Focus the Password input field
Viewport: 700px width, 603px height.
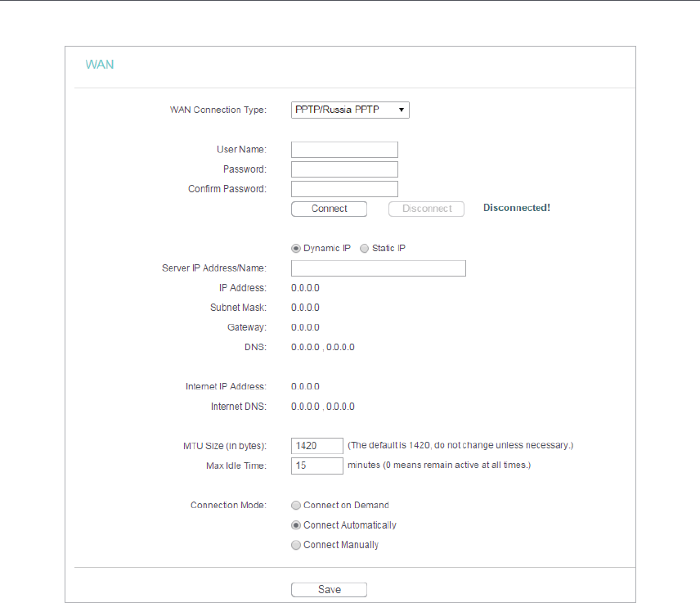click(344, 169)
